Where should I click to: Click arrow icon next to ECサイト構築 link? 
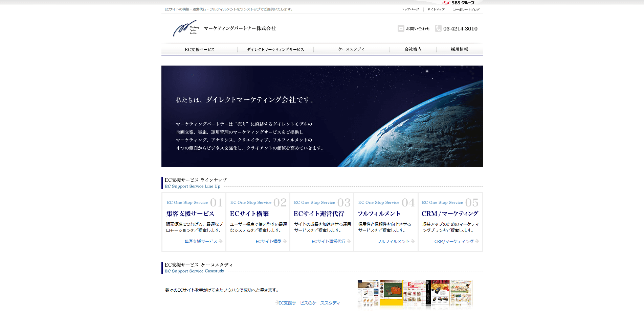pyautogui.click(x=285, y=241)
